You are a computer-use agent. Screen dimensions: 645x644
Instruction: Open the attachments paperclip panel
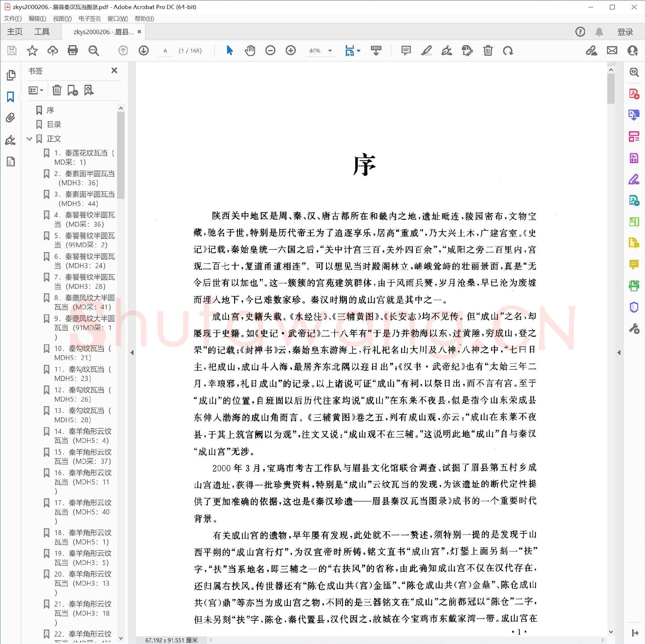tap(10, 118)
